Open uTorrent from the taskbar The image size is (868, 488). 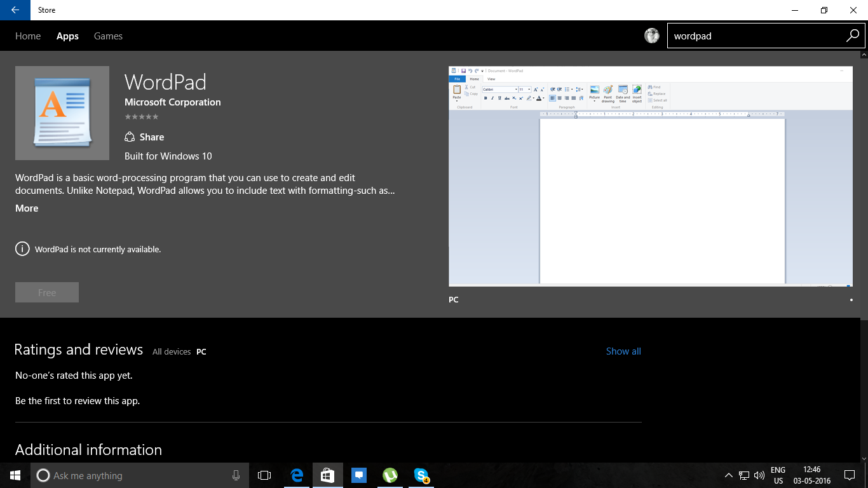pyautogui.click(x=390, y=475)
